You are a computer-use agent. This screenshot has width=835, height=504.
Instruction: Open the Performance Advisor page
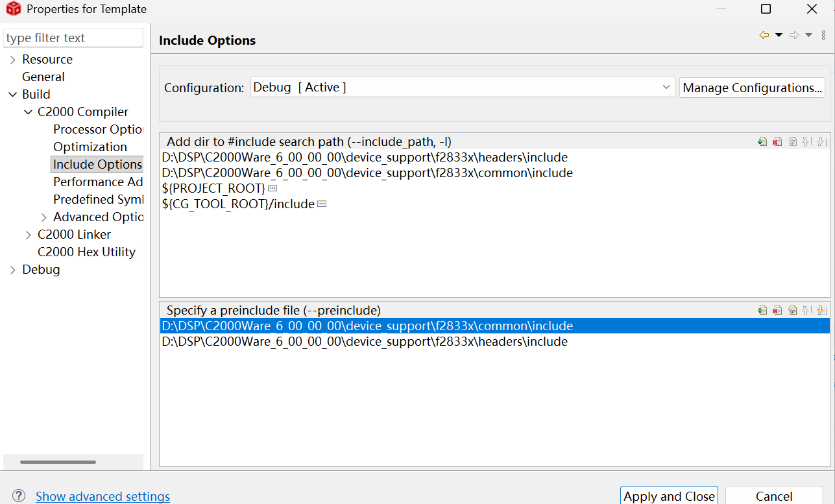click(x=98, y=182)
